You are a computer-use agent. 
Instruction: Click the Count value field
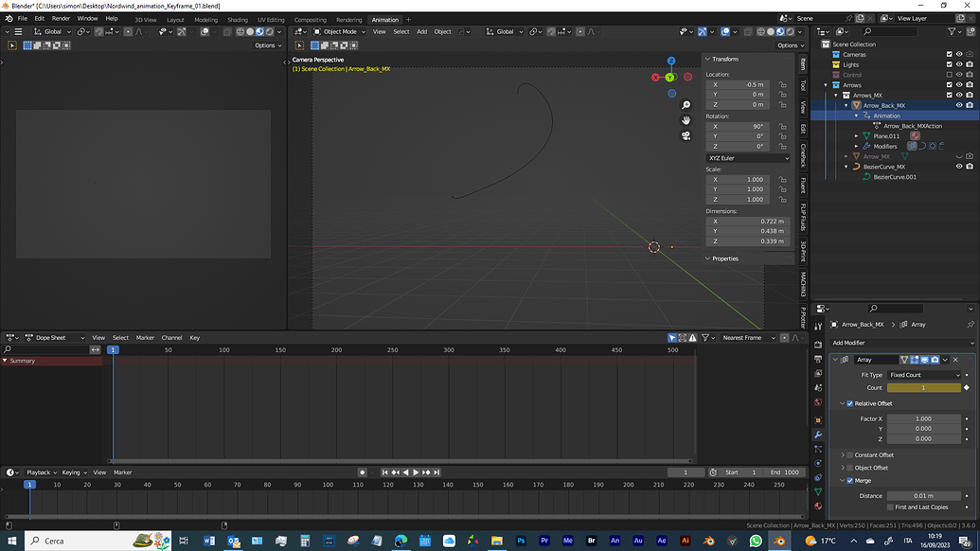[924, 388]
